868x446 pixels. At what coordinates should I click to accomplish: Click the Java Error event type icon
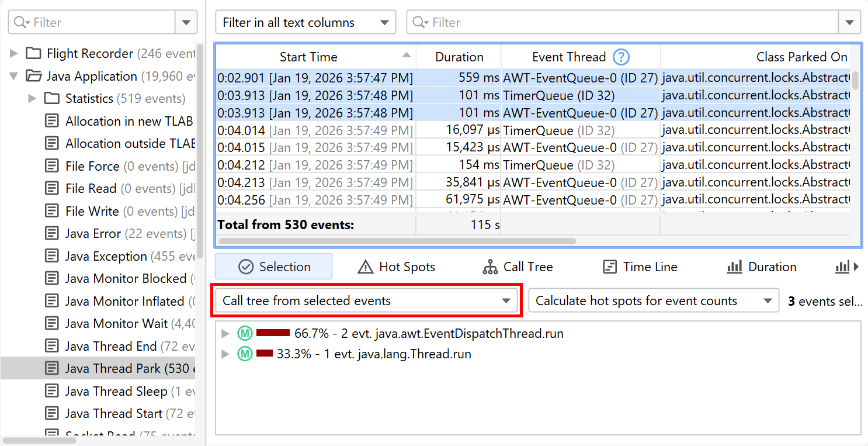(x=53, y=234)
